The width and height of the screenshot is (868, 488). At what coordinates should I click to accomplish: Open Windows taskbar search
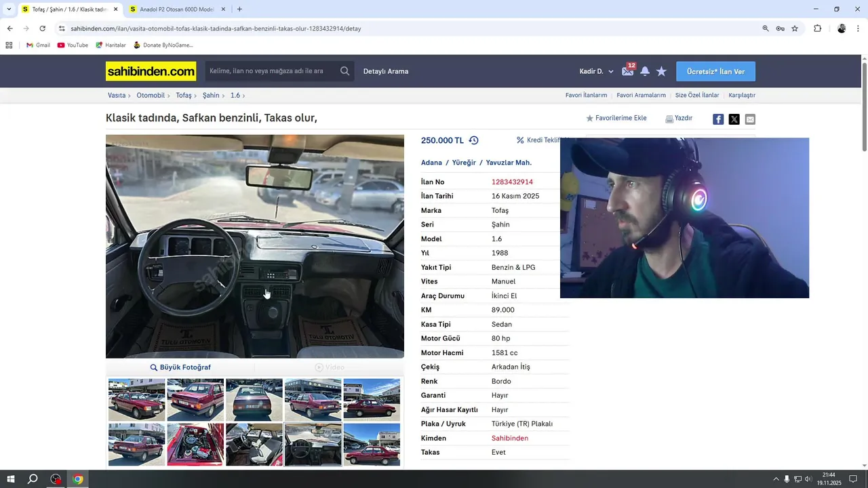pos(33,479)
